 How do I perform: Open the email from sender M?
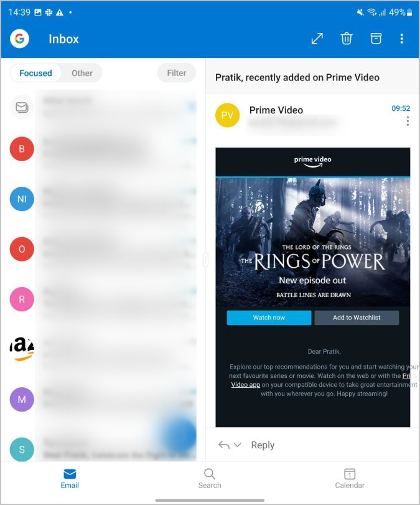point(103,399)
